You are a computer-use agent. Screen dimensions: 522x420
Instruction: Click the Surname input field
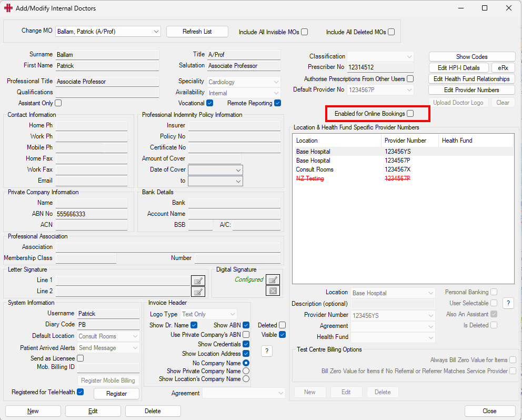pyautogui.click(x=107, y=55)
